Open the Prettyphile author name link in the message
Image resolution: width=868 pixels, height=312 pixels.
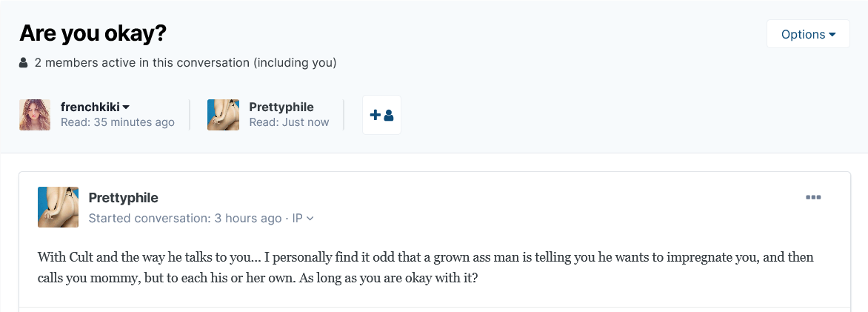pyautogui.click(x=123, y=198)
